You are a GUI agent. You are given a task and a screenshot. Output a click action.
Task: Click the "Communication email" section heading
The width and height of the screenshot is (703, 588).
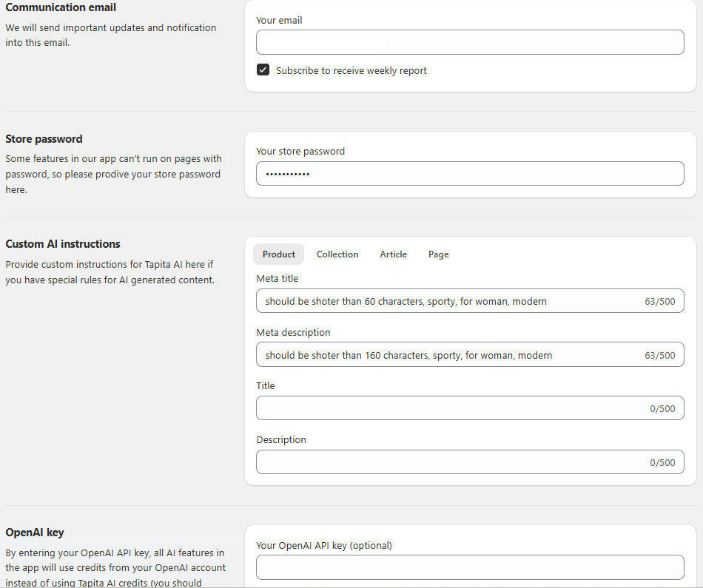pyautogui.click(x=61, y=7)
